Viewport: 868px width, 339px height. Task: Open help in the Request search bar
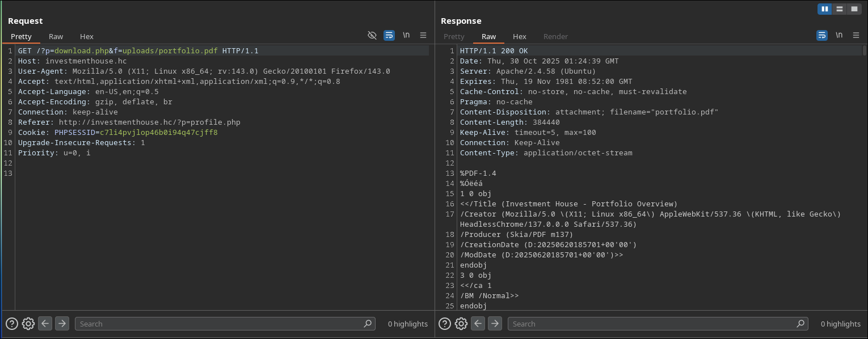(11, 324)
